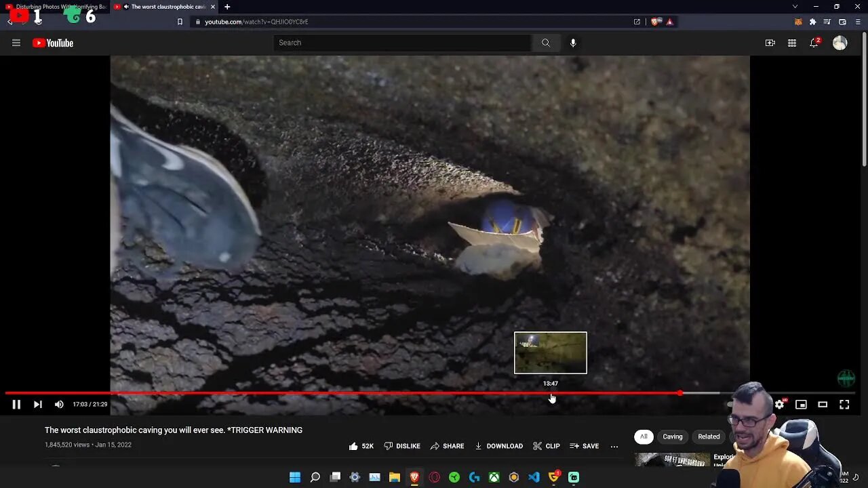Click the DOWNLOAD button
Image resolution: width=868 pixels, height=488 pixels.
[498, 446]
